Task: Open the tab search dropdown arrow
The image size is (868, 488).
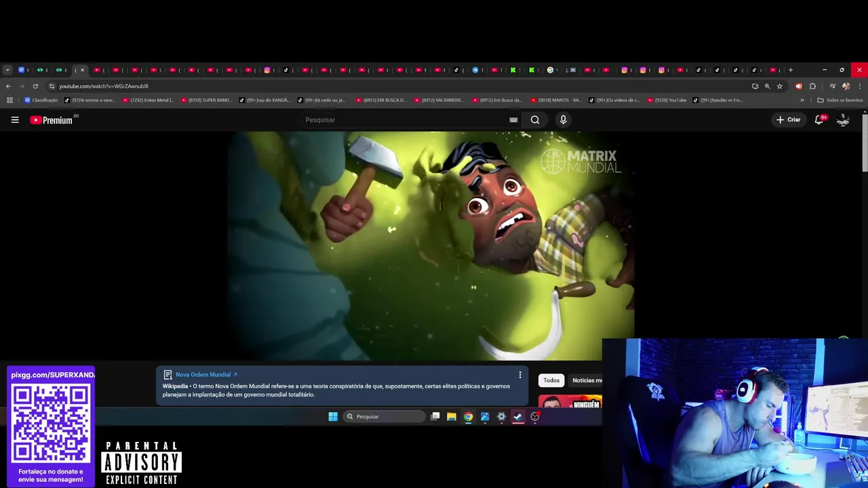Action: (7, 70)
